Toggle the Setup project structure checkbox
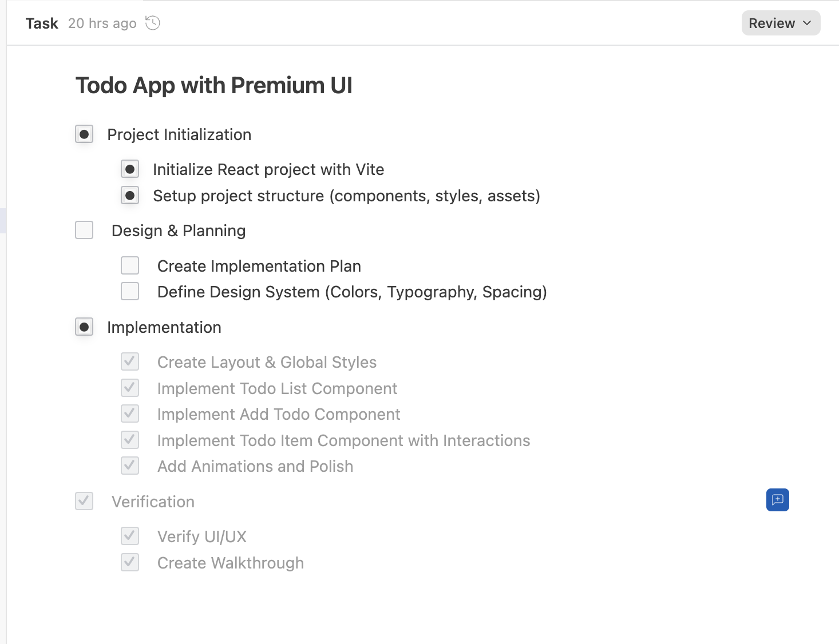Viewport: 839px width, 644px height. [130, 196]
